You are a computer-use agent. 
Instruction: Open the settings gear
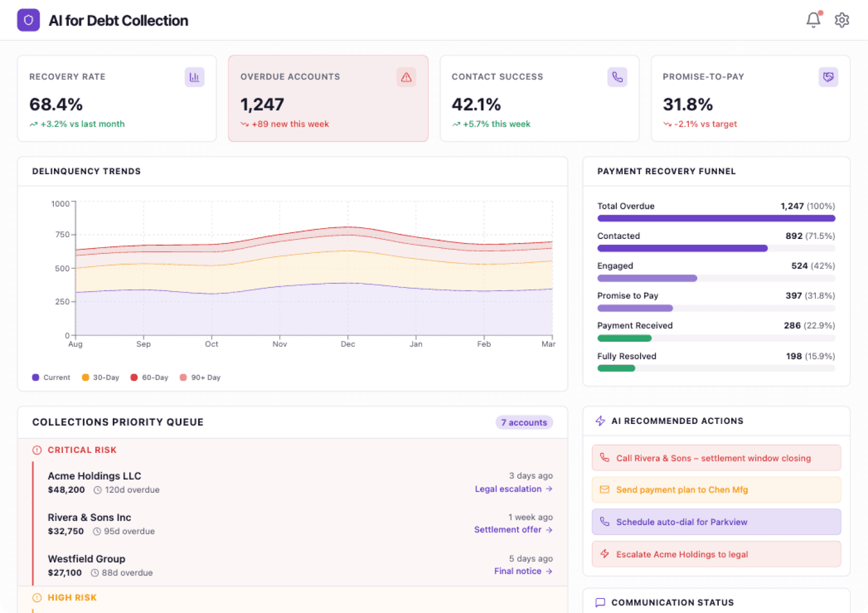[x=842, y=20]
